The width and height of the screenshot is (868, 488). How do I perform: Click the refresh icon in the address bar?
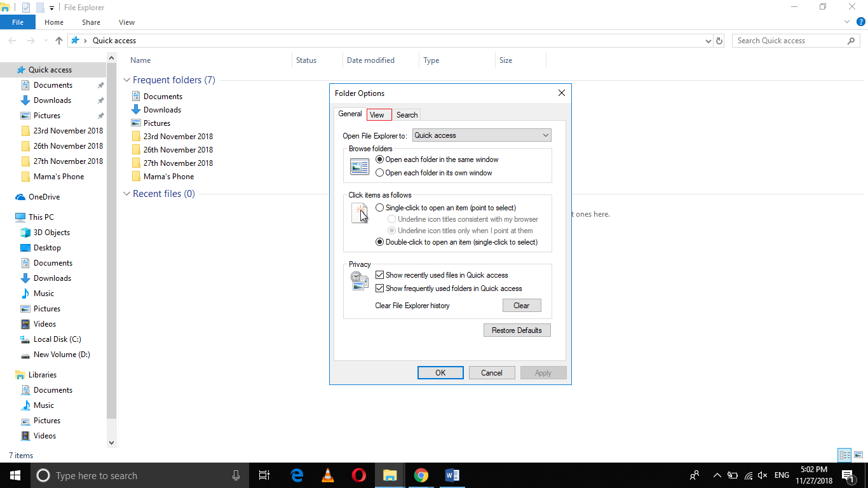(x=719, y=40)
